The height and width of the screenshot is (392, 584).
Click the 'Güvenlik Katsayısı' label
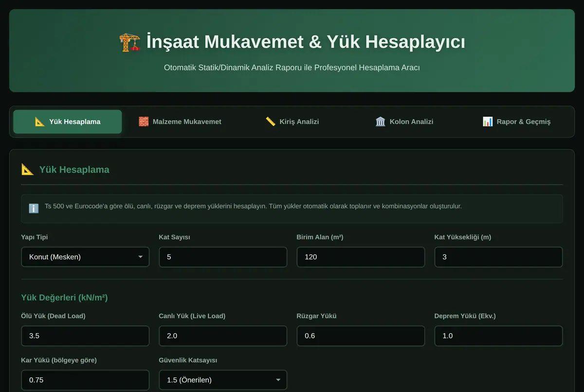click(188, 360)
